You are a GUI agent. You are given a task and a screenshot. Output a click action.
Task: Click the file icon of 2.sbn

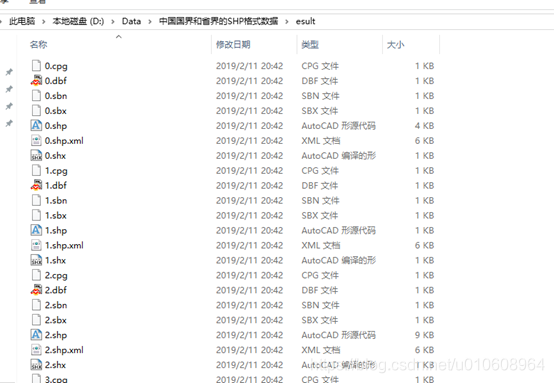coord(36,305)
